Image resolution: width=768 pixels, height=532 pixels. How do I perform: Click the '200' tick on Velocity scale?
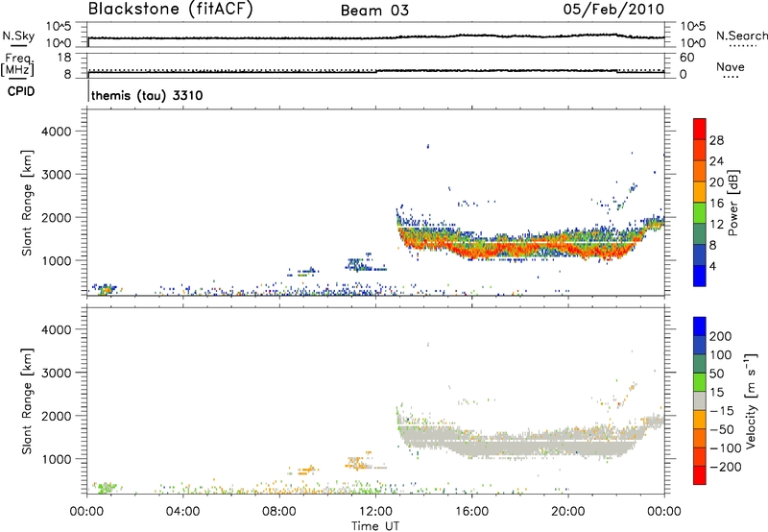point(721,336)
